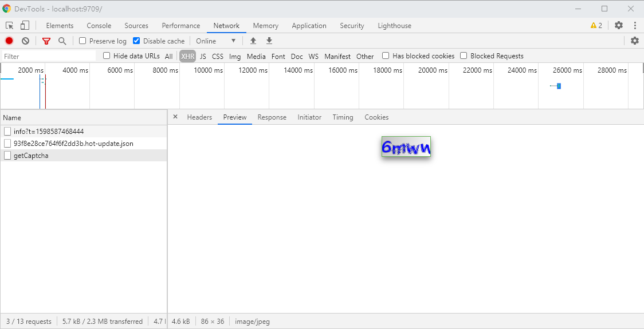644x329 pixels.
Task: Show the Timing tab
Action: tap(343, 117)
